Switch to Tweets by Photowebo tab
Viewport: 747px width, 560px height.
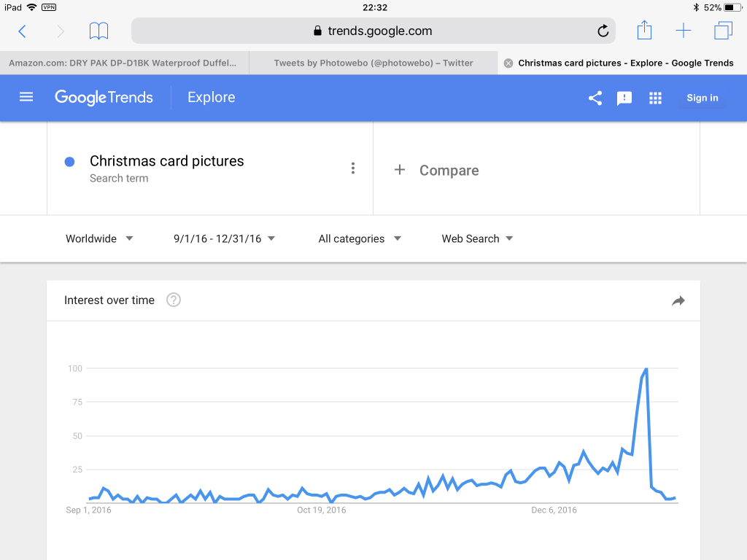(373, 63)
